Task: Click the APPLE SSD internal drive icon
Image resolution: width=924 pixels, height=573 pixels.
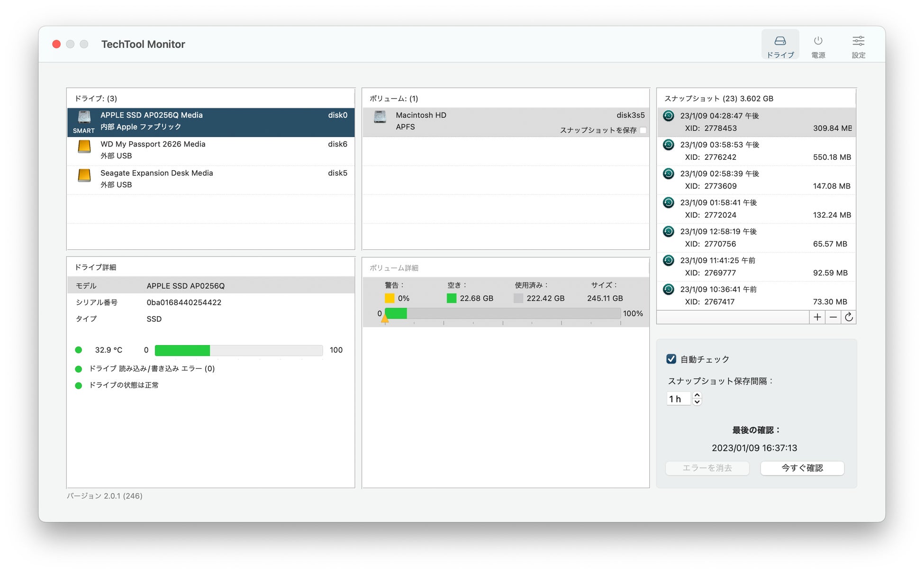Action: click(84, 117)
